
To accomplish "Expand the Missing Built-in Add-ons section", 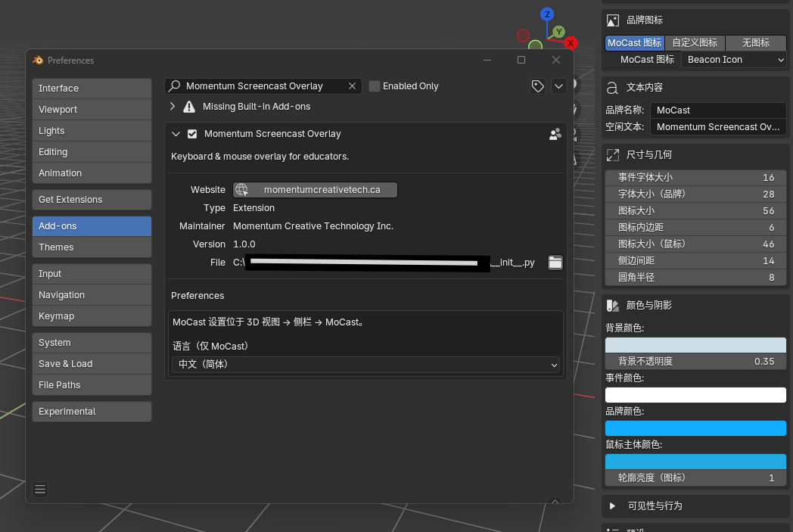I will (x=173, y=107).
